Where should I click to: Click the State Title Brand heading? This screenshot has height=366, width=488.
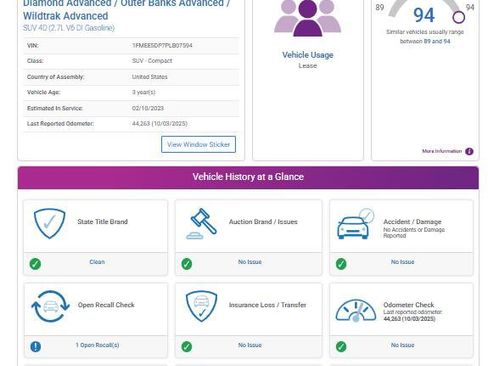click(102, 222)
